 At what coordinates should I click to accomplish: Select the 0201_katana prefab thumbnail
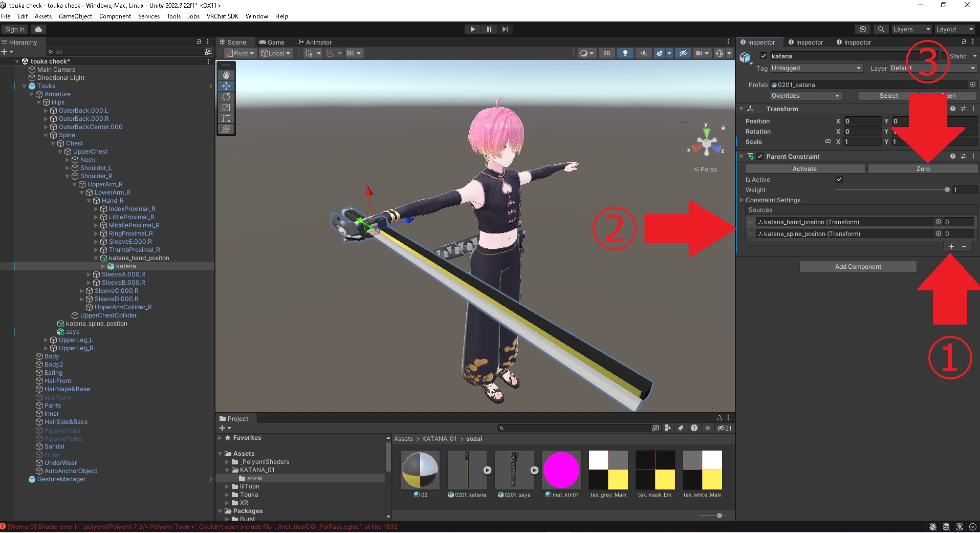tap(467, 470)
